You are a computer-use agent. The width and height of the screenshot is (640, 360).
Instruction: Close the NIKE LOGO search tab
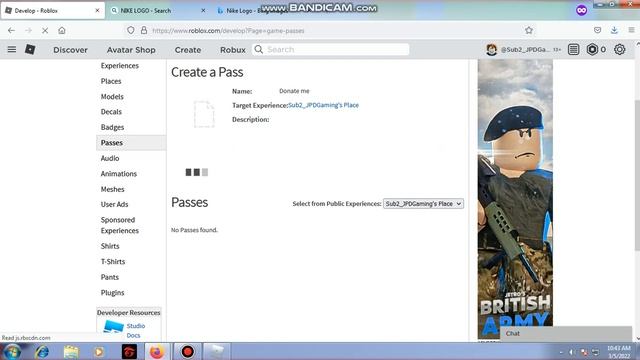tap(203, 11)
